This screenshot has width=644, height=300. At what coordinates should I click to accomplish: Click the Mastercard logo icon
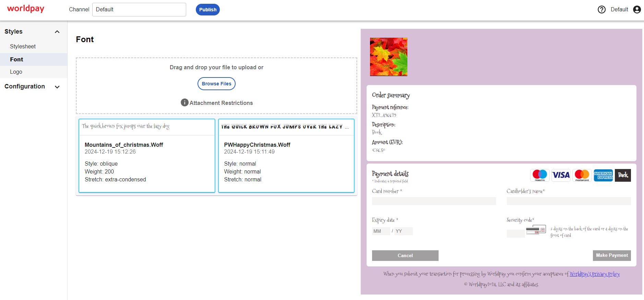click(x=582, y=175)
